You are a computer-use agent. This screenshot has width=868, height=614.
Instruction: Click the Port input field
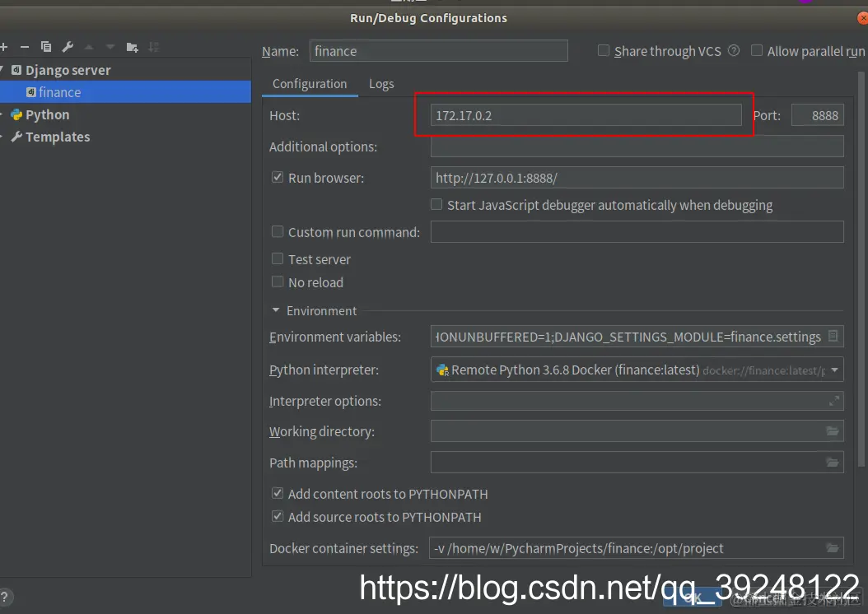818,115
